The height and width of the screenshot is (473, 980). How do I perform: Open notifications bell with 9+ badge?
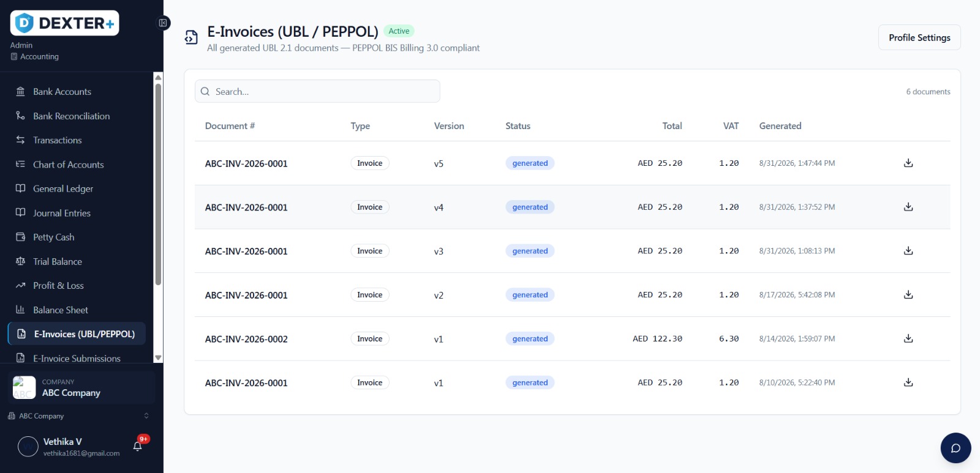pyautogui.click(x=138, y=446)
